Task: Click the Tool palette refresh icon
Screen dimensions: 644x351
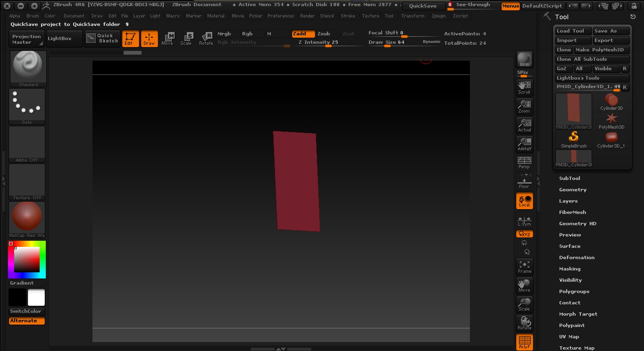Action: 633,16
